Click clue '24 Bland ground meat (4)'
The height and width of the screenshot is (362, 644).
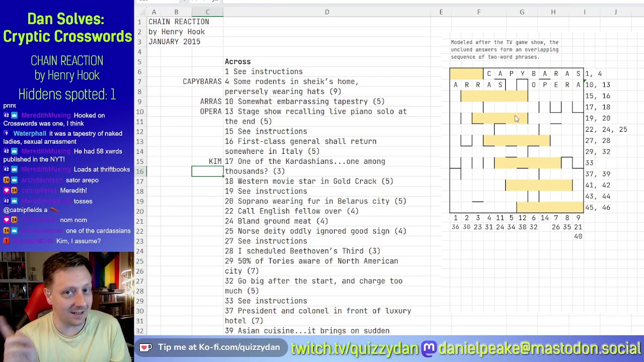[276, 221]
